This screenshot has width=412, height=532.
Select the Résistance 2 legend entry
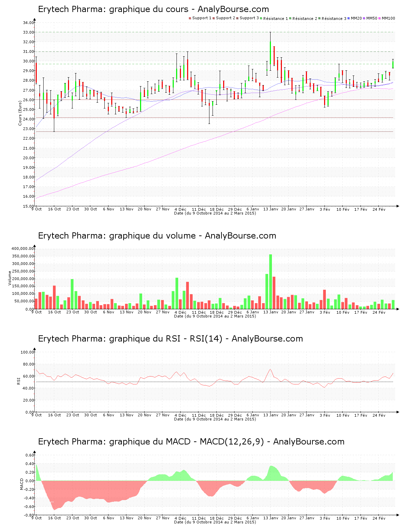(305, 19)
